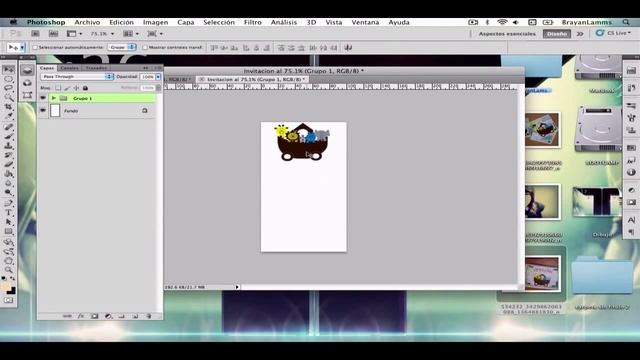640x360 pixels.
Task: Open the View Extras dropdown
Action: (74, 33)
